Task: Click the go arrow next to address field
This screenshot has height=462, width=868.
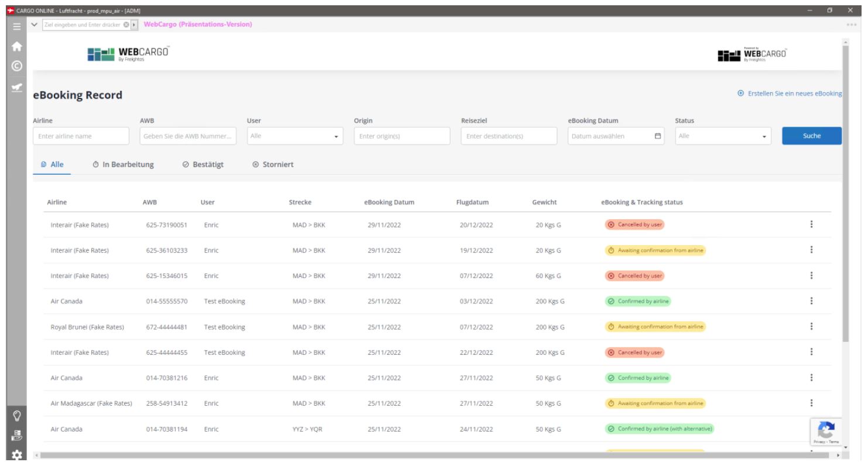Action: (134, 25)
